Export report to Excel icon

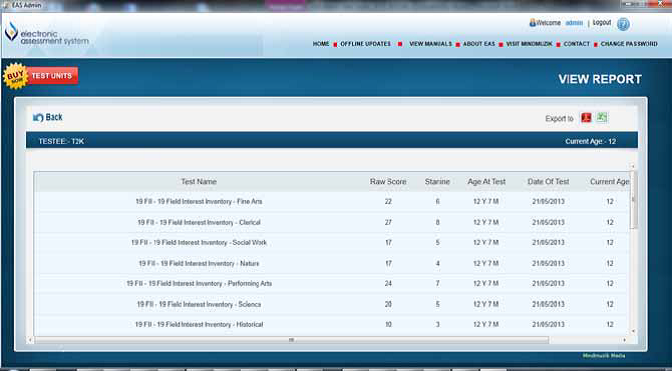(602, 117)
